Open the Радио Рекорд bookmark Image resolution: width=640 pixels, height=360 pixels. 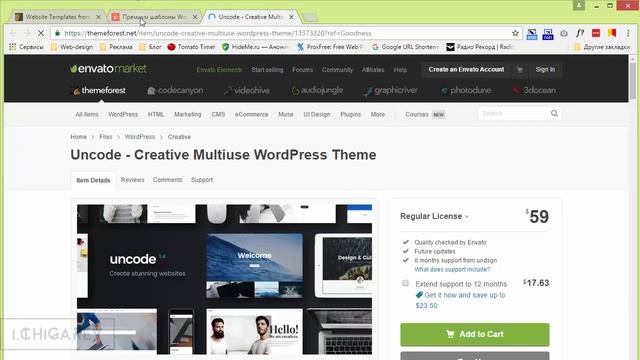click(480, 47)
